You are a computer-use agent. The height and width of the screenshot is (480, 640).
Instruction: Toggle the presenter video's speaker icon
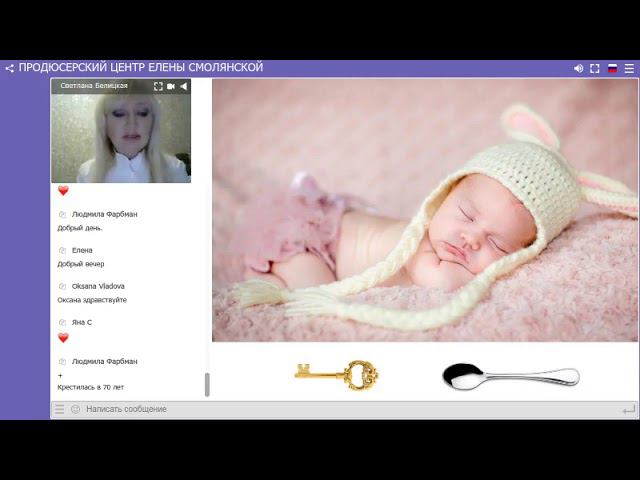coord(184,86)
